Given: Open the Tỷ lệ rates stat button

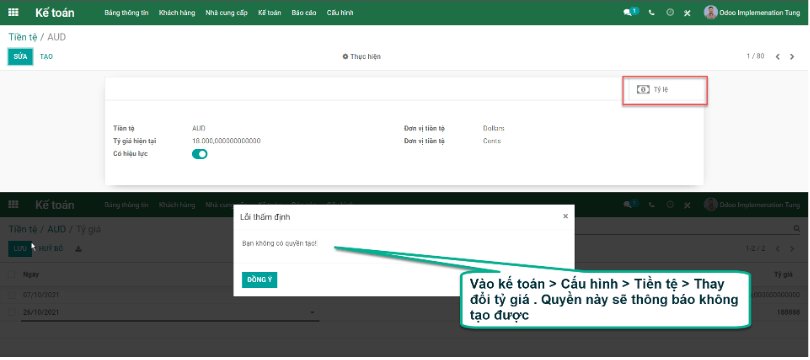Looking at the screenshot, I should point(664,90).
